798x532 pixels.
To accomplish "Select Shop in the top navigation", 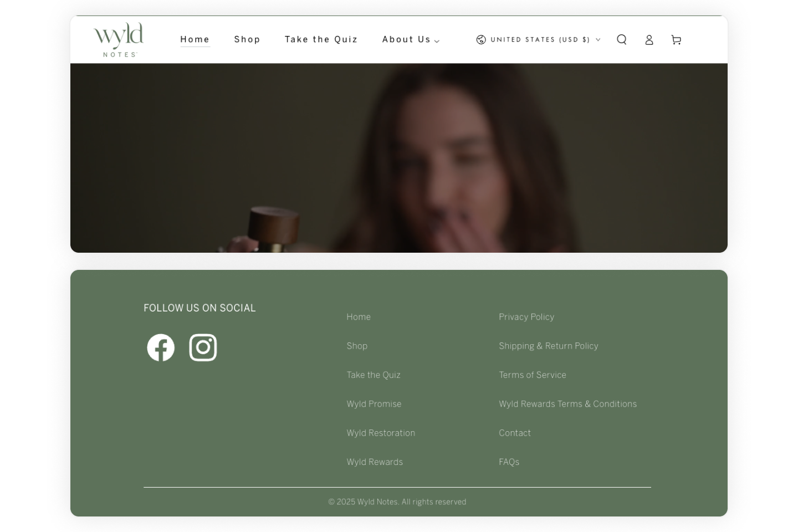I will [x=247, y=39].
